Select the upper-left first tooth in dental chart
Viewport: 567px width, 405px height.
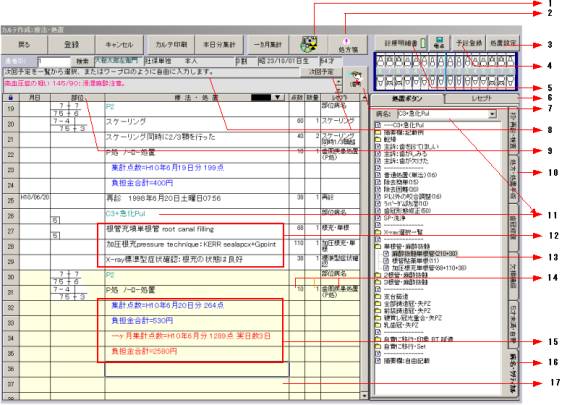[x=380, y=61]
